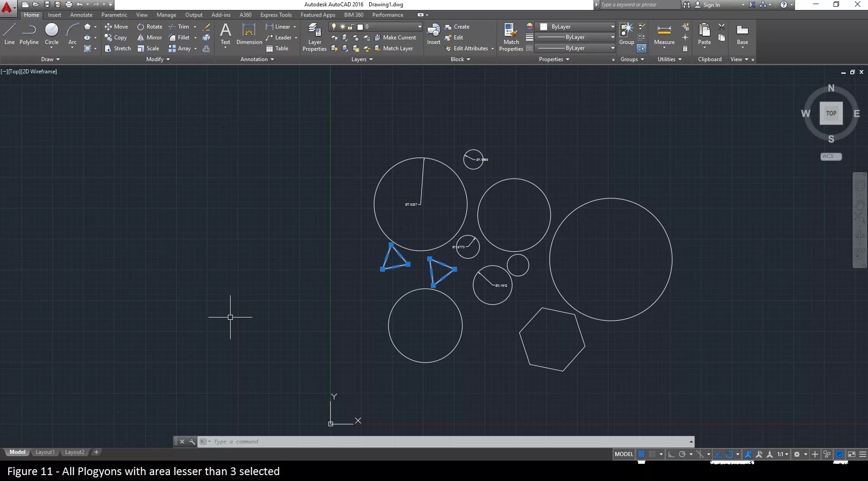Click Match Properties tool
The image size is (868, 481).
(511, 37)
